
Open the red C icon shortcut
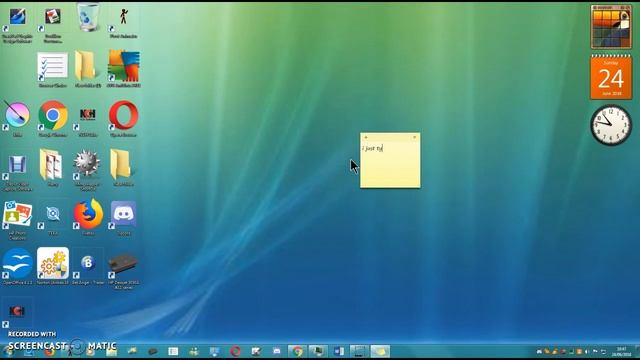tap(16, 313)
